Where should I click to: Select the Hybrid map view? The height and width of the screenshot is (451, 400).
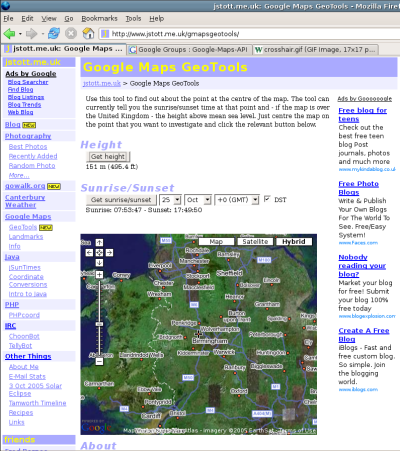294,242
